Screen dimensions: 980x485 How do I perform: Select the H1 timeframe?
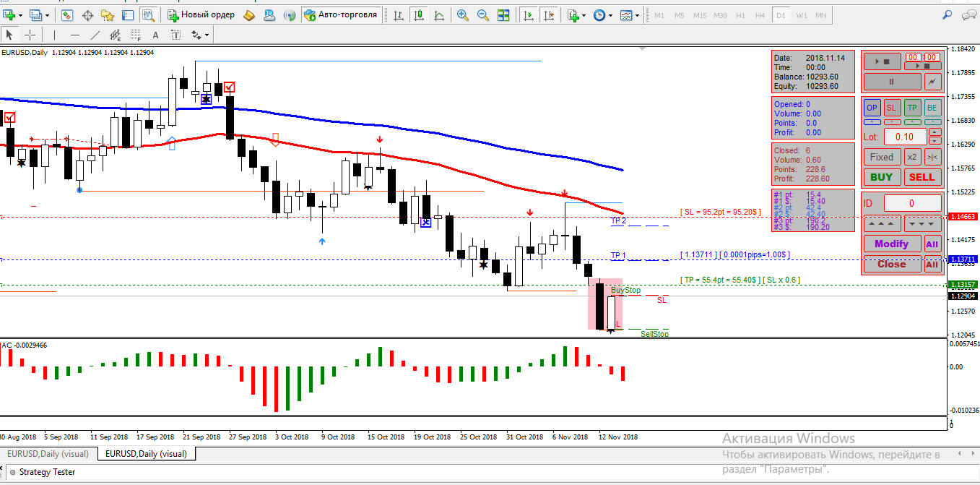(x=740, y=15)
